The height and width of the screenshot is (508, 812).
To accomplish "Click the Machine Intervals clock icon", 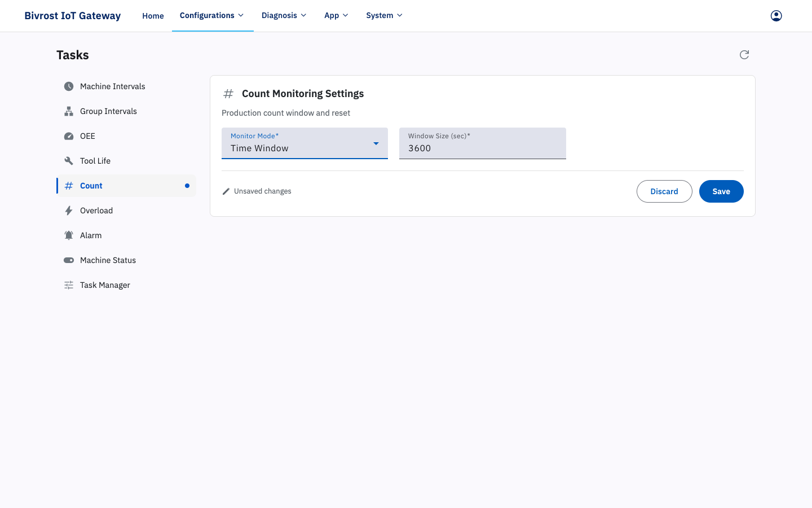I will [x=69, y=86].
